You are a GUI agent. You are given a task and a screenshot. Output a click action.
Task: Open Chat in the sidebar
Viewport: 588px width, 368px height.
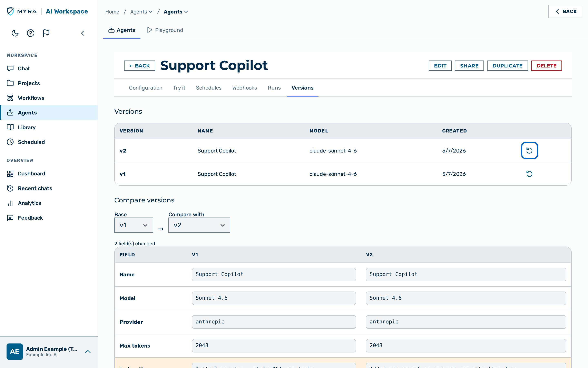49,68
